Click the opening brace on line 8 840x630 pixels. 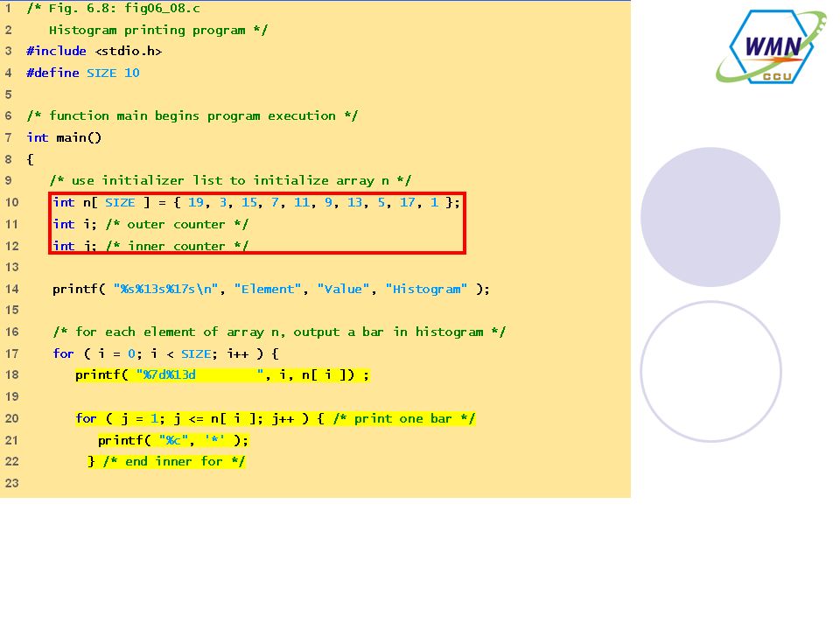30,159
